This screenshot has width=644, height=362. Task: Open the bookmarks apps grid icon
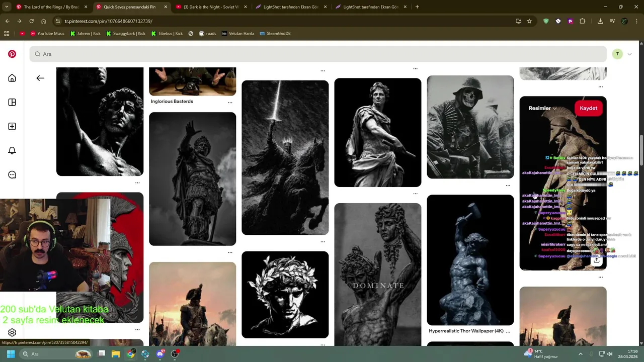point(7,33)
